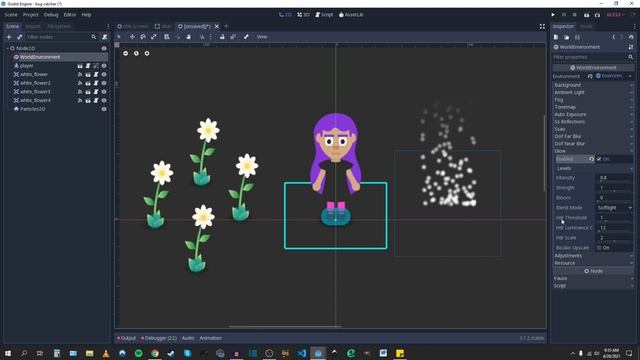Image resolution: width=640 pixels, height=360 pixels.
Task: Hide the white_flower4 node
Action: coord(104,100)
